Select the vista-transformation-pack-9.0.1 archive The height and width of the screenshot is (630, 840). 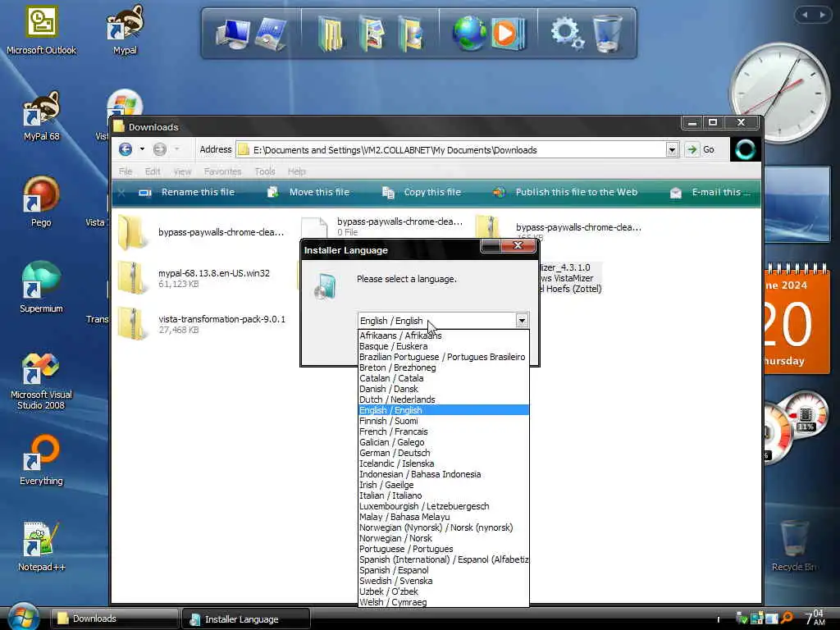point(202,323)
